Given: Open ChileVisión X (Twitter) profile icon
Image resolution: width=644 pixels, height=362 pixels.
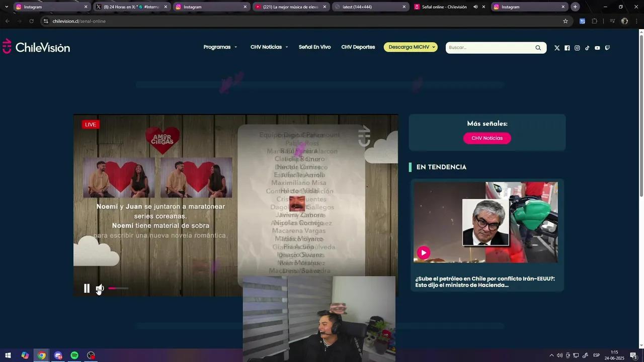Looking at the screenshot, I should pyautogui.click(x=557, y=48).
